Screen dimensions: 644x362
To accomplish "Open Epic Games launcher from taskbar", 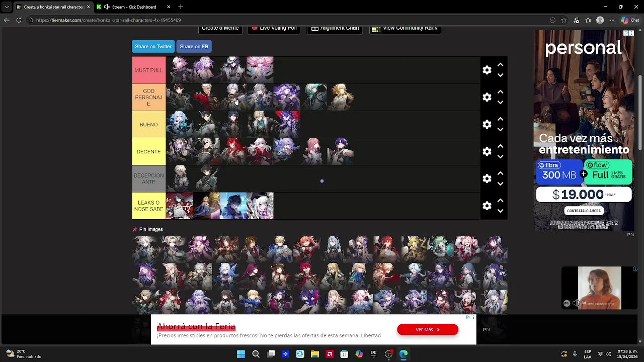I will click(374, 354).
